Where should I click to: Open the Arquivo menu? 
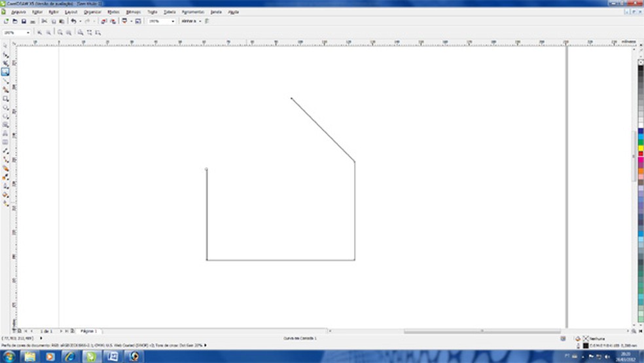[x=18, y=12]
